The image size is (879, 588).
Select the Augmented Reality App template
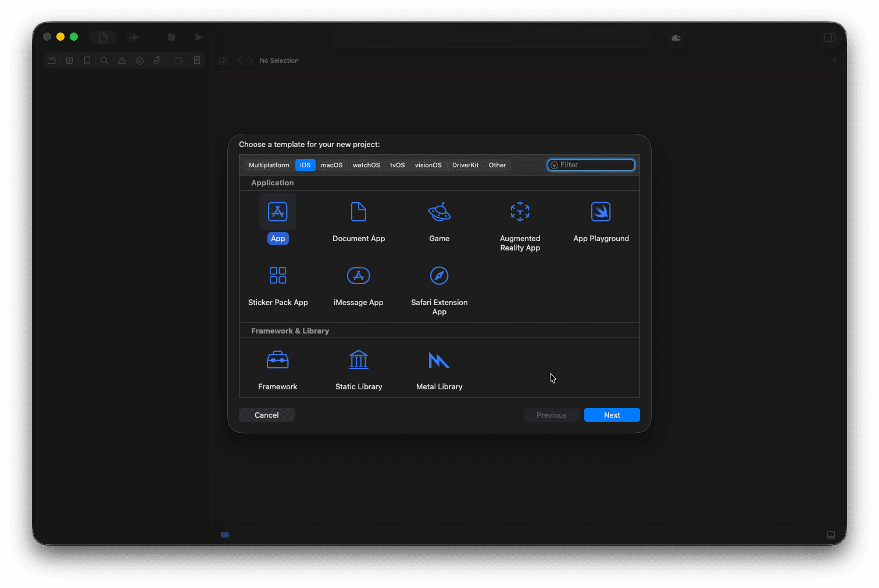coord(520,212)
